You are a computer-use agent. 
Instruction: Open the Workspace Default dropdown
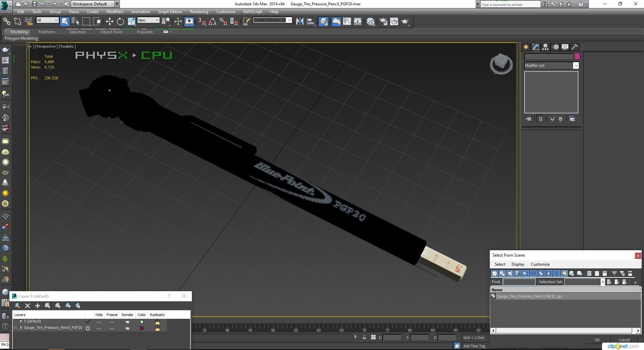[92, 4]
